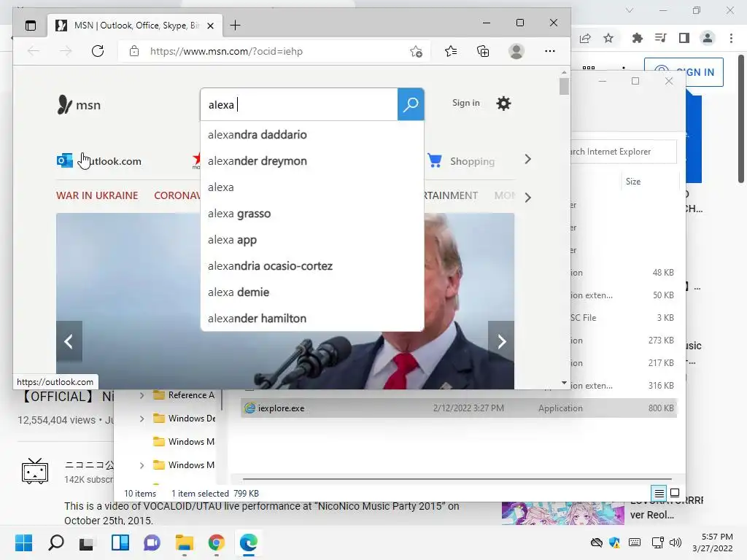The image size is (747, 560).
Task: Add this page to favorites star
Action: (416, 51)
